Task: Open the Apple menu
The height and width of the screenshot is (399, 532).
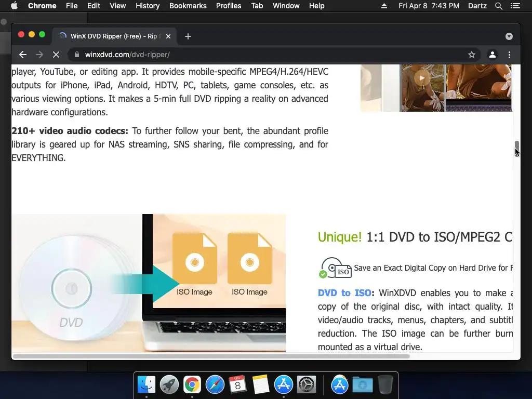Action: point(14,6)
